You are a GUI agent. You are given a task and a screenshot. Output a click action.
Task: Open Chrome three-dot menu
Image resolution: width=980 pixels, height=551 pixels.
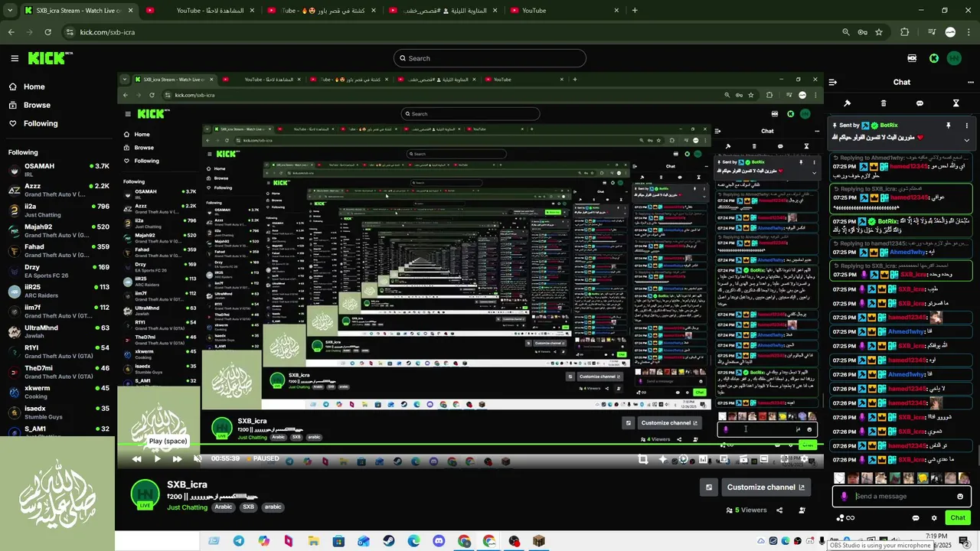point(969,32)
